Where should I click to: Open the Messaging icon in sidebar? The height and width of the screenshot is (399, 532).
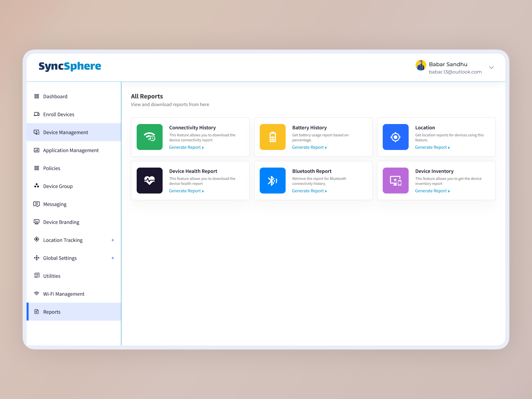[x=37, y=204]
